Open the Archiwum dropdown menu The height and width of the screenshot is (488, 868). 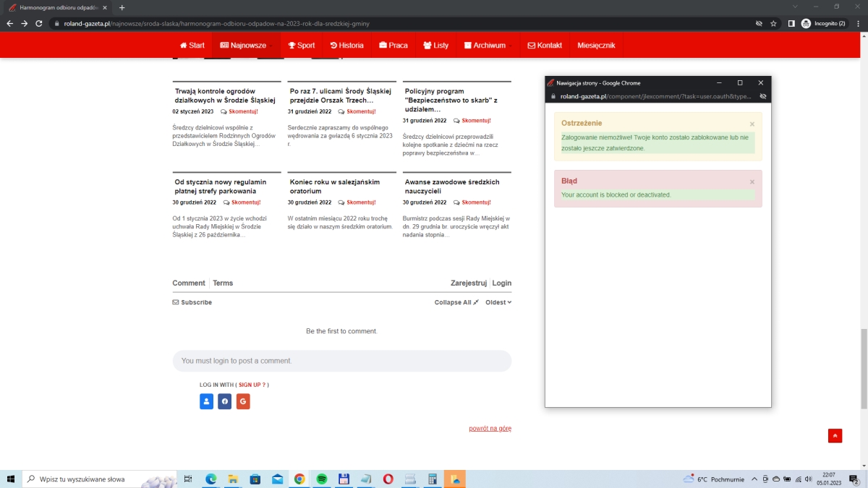pos(489,45)
